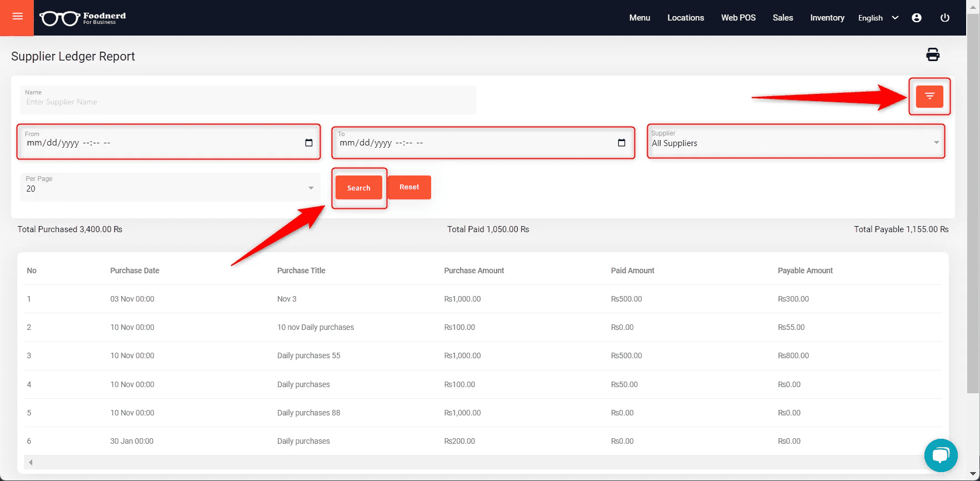Open the Per Page dropdown
Viewport: 980px width, 481px height.
point(170,187)
